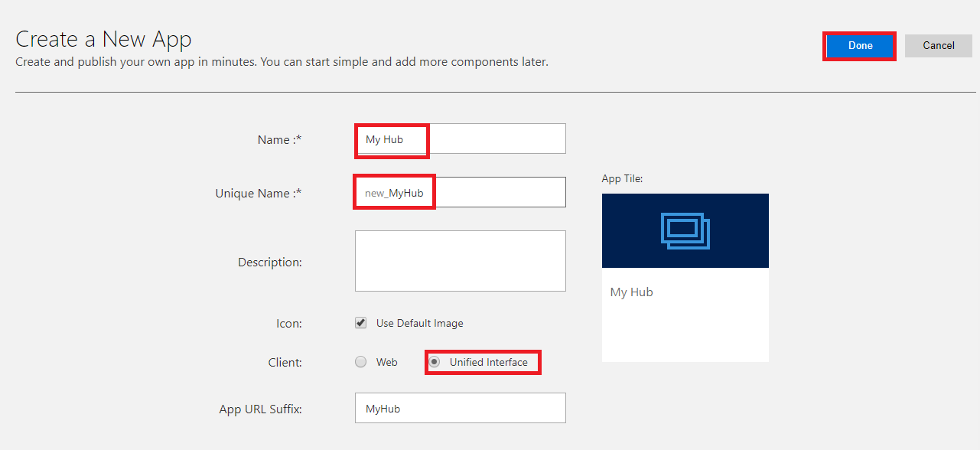The height and width of the screenshot is (450, 980).
Task: Click the "App Tile:" preview label
Action: pyautogui.click(x=623, y=178)
